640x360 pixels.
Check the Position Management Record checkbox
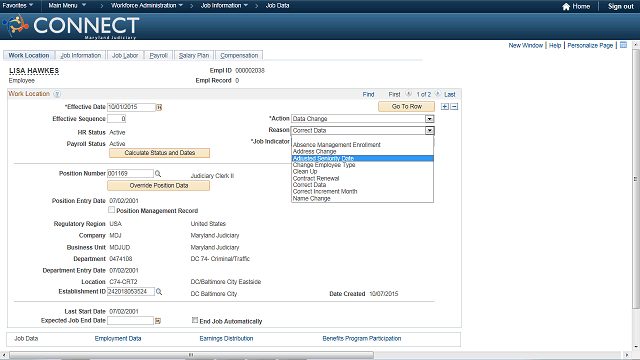(x=111, y=210)
